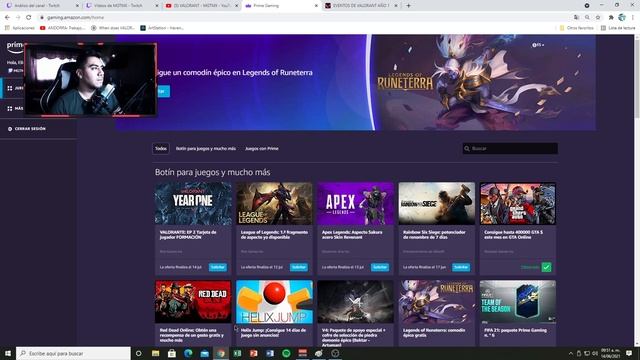Open the browser extensions puzzle icon
The width and height of the screenshot is (640, 360).
click(611, 18)
